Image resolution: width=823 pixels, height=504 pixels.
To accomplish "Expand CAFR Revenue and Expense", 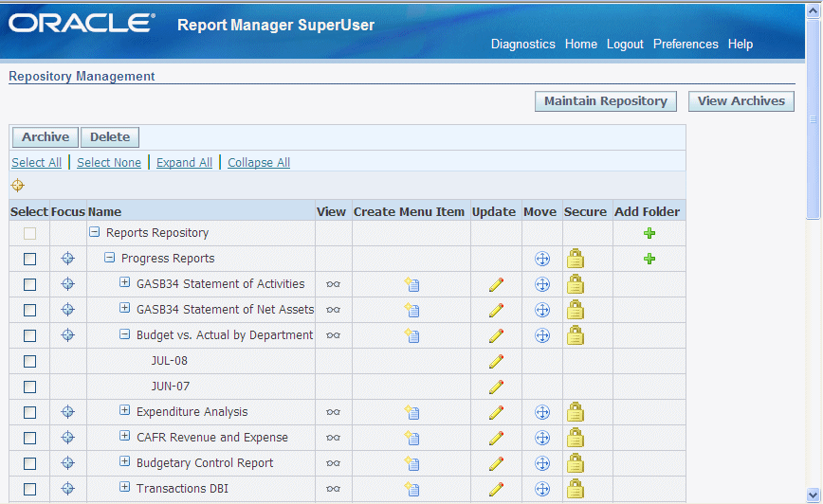I will (x=124, y=436).
